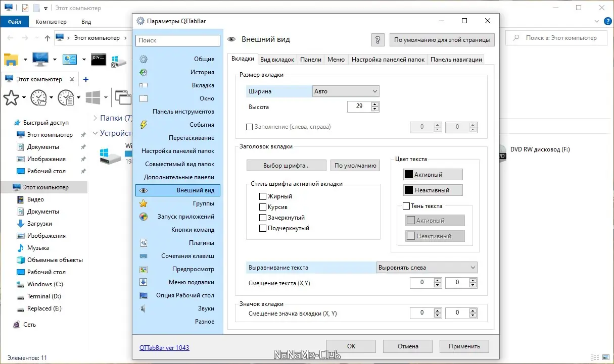Click the windows-list icon in QTTabBar toolbar

coord(122,97)
